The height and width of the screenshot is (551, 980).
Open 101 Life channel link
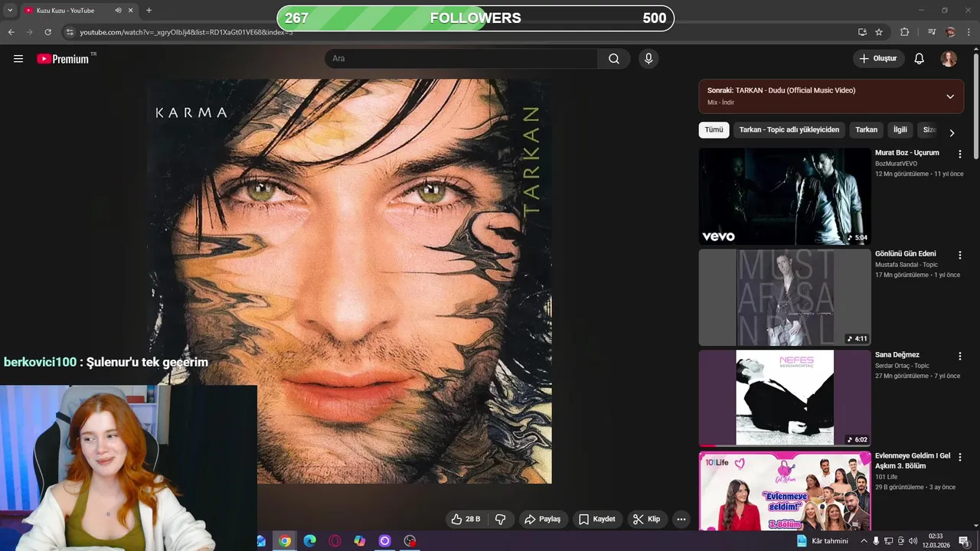click(x=886, y=477)
